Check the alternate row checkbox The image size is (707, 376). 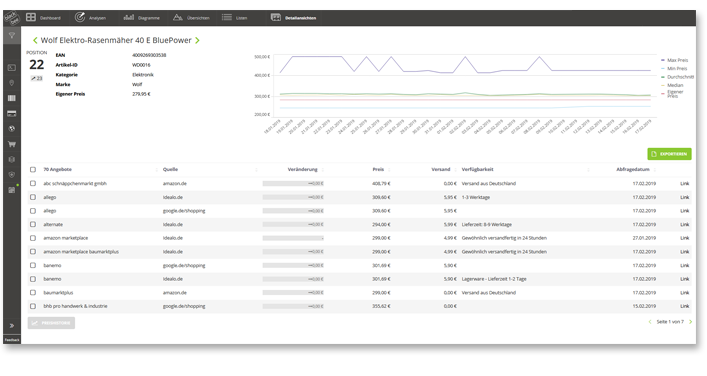tap(33, 224)
